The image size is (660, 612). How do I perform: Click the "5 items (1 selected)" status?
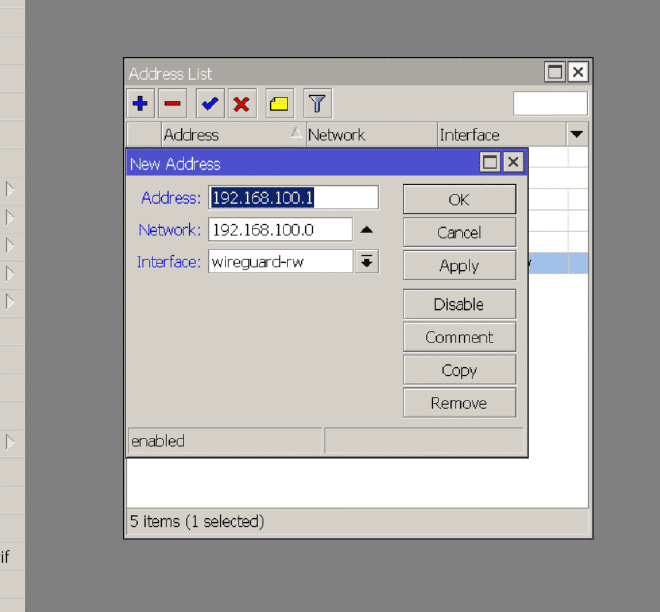tap(197, 522)
